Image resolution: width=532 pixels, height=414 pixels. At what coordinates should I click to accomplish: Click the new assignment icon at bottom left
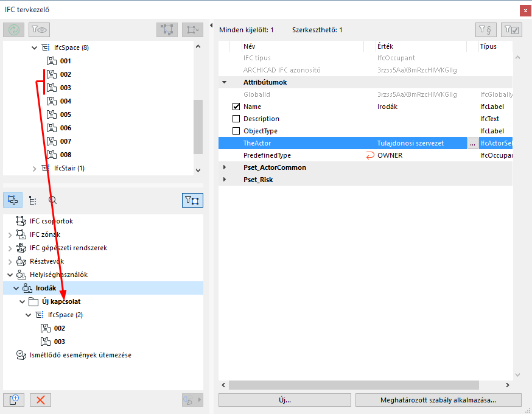pos(13,400)
